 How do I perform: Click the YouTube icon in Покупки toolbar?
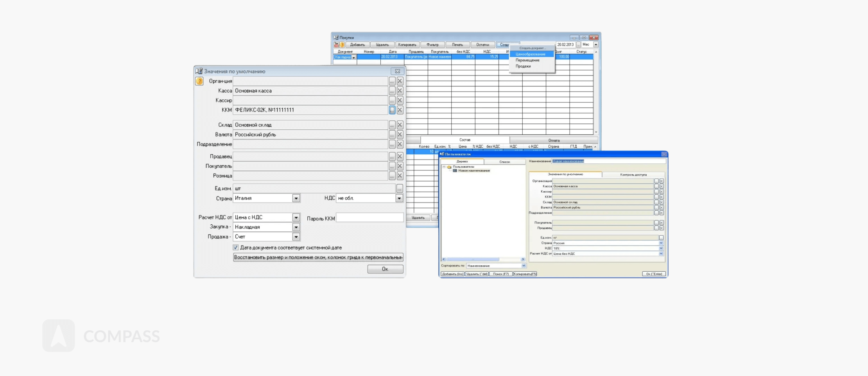336,45
